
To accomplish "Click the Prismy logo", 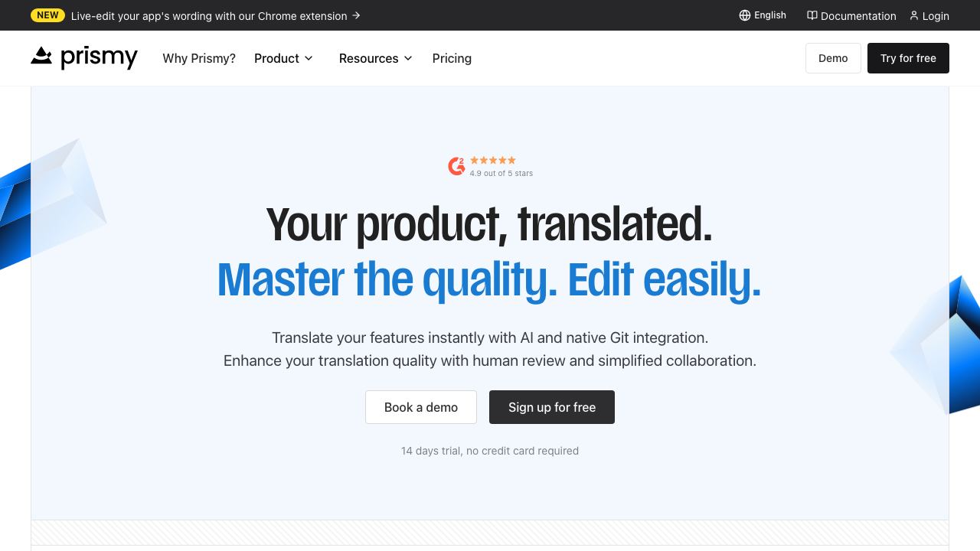I will pos(84,57).
